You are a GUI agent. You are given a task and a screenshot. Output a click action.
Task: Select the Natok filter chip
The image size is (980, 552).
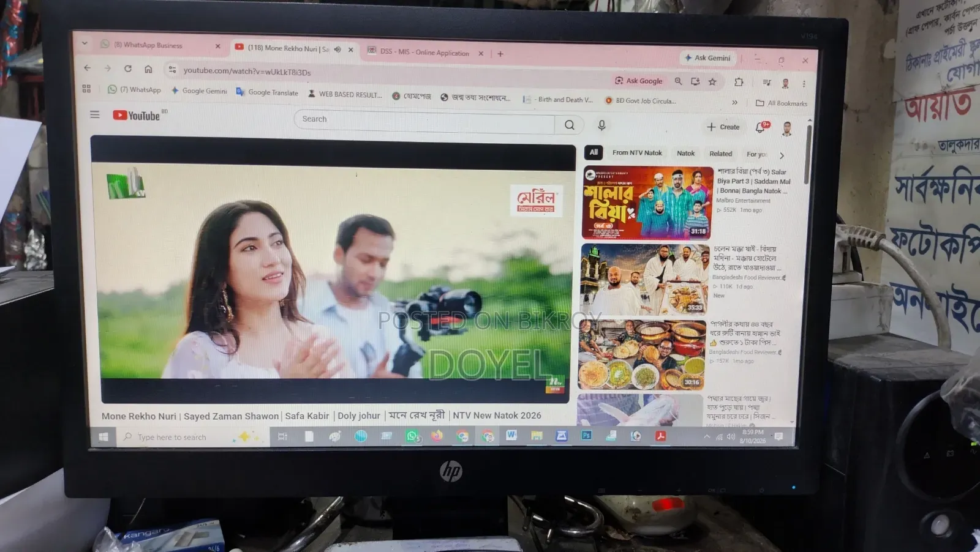coord(685,153)
